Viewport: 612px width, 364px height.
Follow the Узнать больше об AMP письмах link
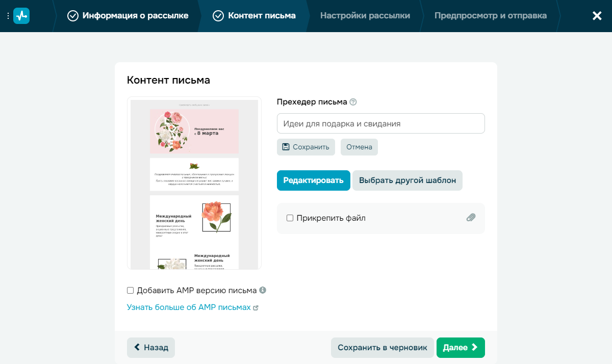192,307
